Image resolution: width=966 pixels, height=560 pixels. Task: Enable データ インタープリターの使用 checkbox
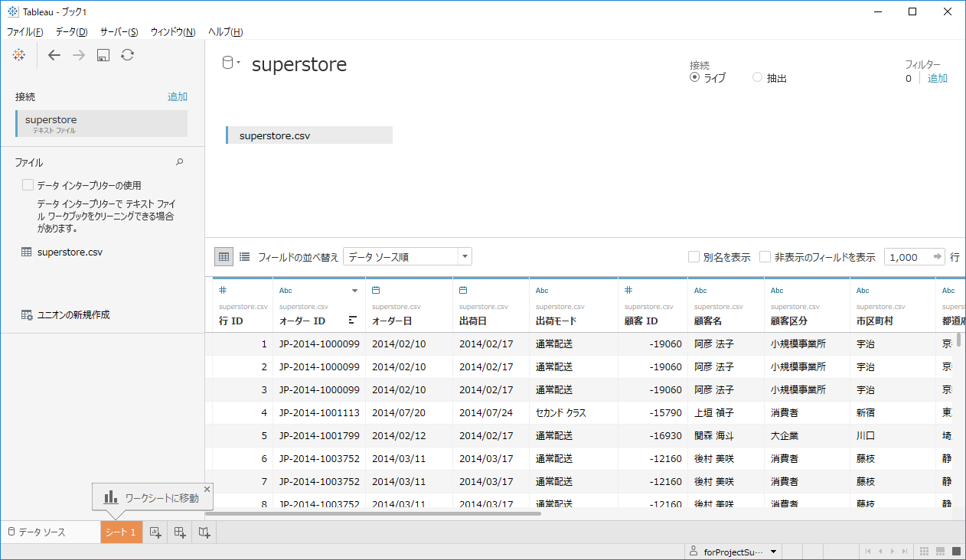(28, 185)
